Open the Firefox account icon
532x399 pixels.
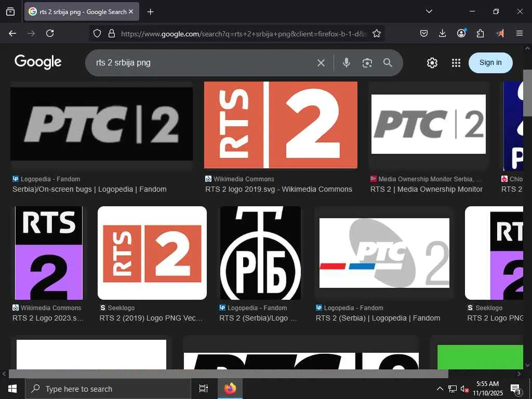pos(461,33)
